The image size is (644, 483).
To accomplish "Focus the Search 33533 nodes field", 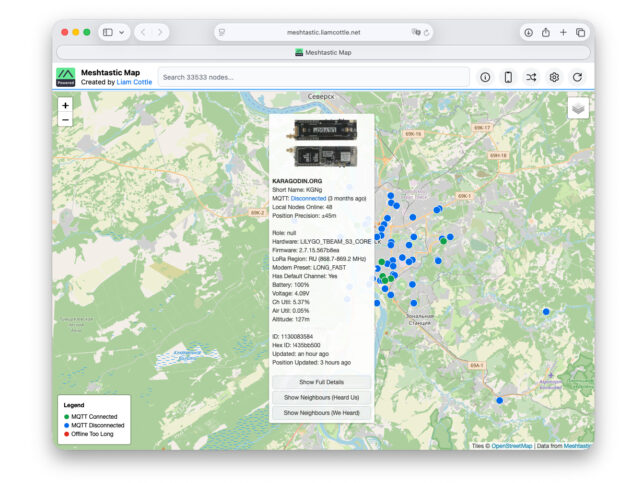I will pyautogui.click(x=314, y=77).
